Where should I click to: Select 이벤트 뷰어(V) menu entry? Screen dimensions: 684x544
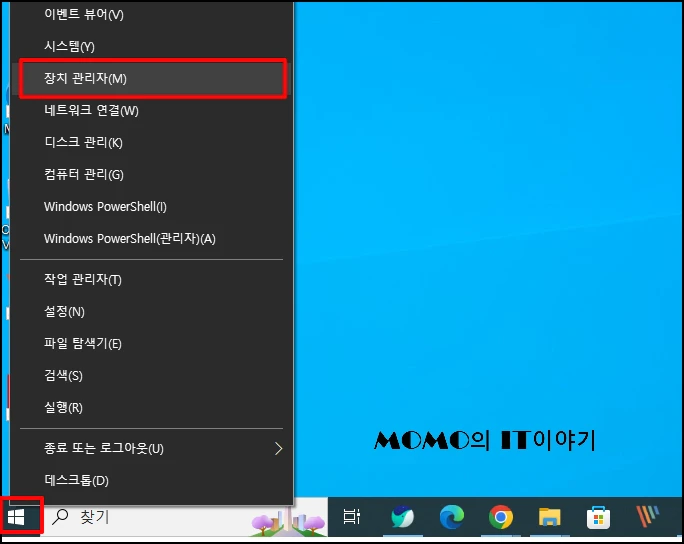[x=152, y=14]
